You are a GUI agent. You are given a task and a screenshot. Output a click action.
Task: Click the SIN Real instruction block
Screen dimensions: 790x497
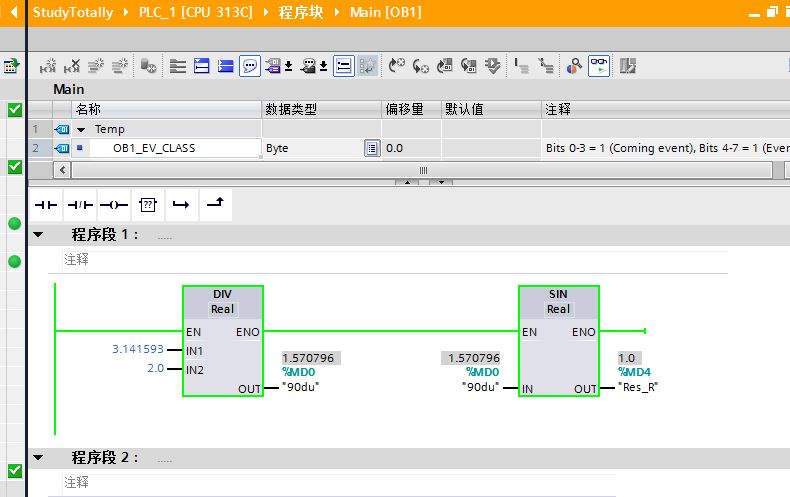click(558, 340)
